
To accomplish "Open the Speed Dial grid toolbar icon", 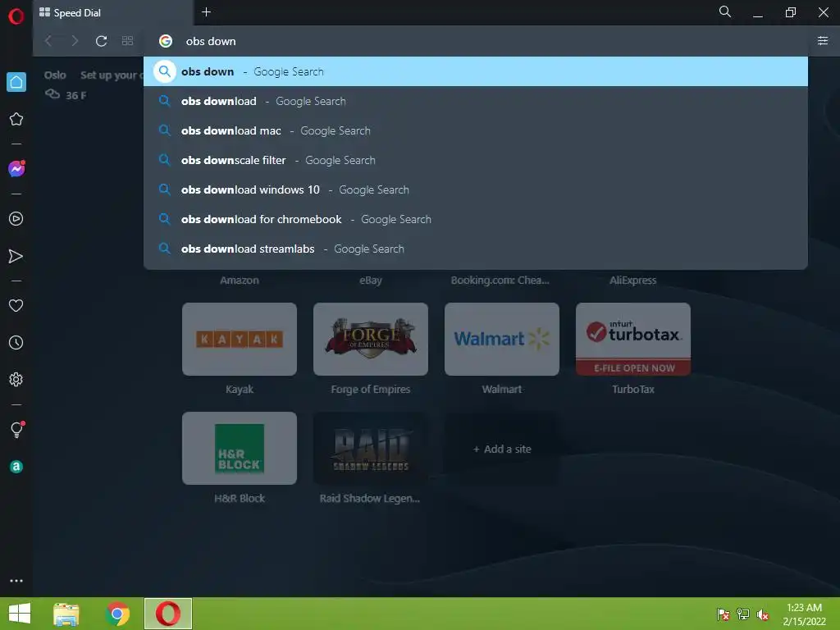I will coord(127,41).
